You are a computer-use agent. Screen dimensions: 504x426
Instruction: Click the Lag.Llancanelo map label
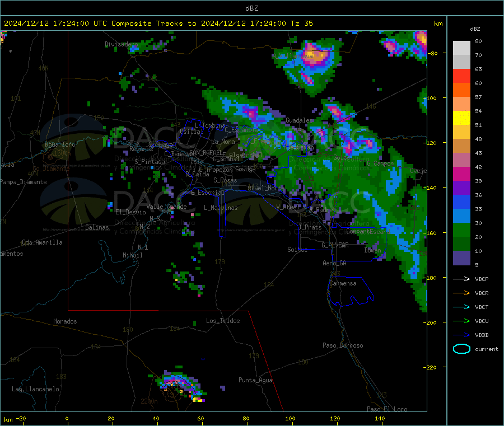tap(35, 389)
